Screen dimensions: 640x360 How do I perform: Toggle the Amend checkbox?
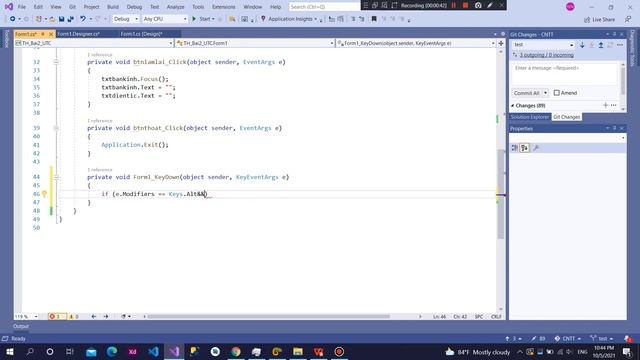(x=556, y=93)
